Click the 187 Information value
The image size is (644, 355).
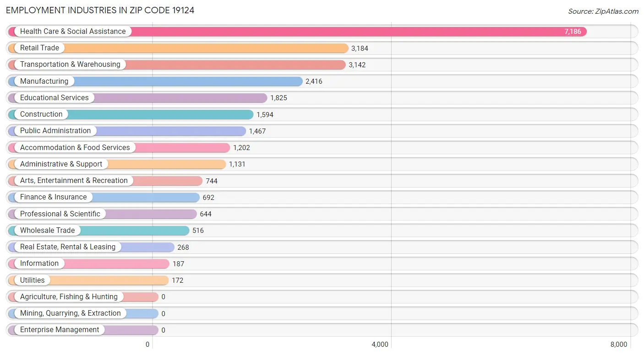[178, 264]
